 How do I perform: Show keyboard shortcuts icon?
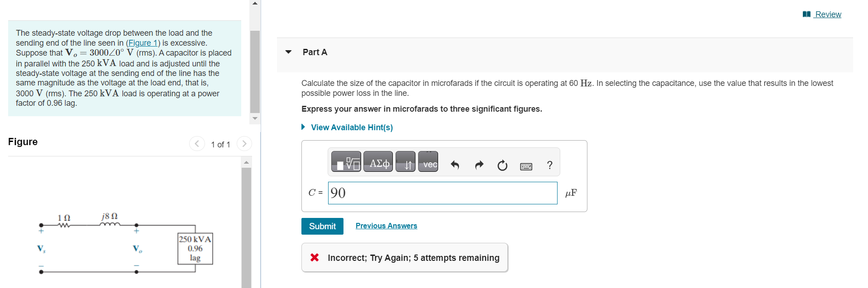pyautogui.click(x=526, y=166)
